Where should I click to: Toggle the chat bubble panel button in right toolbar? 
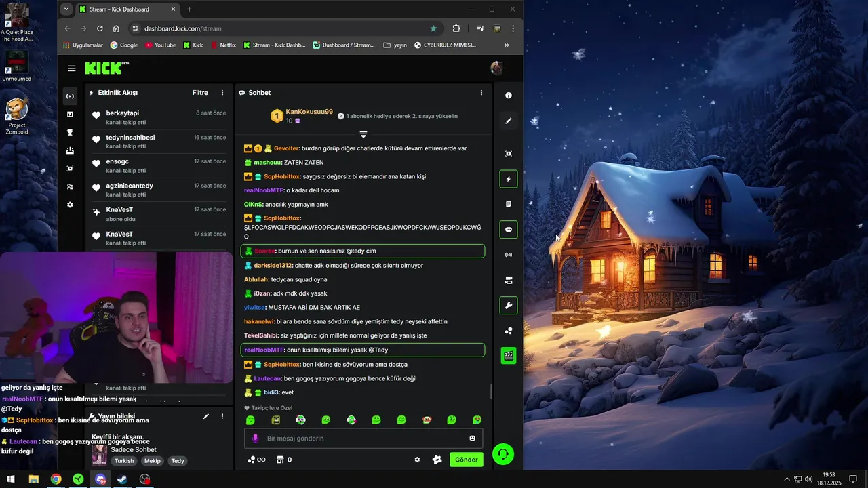point(509,230)
